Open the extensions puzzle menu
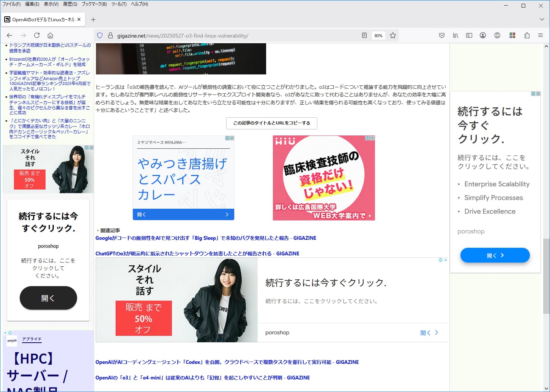This screenshot has height=392, width=550. (x=527, y=35)
